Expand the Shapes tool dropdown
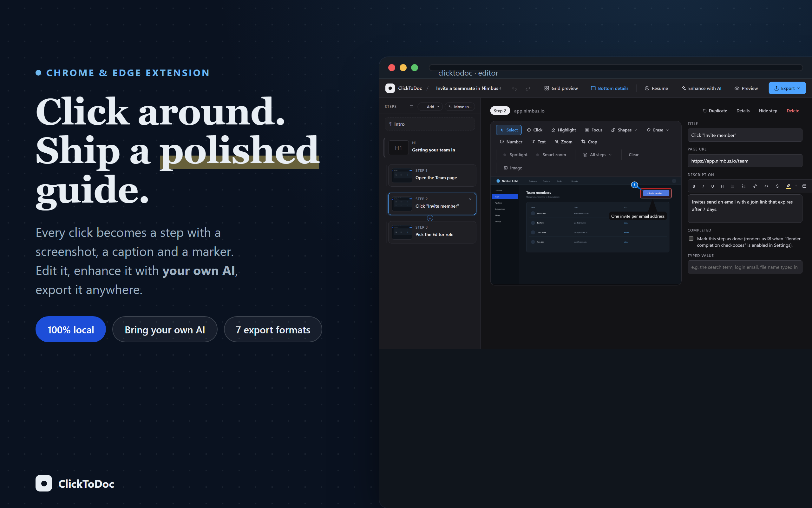This screenshot has height=508, width=812. coord(624,130)
